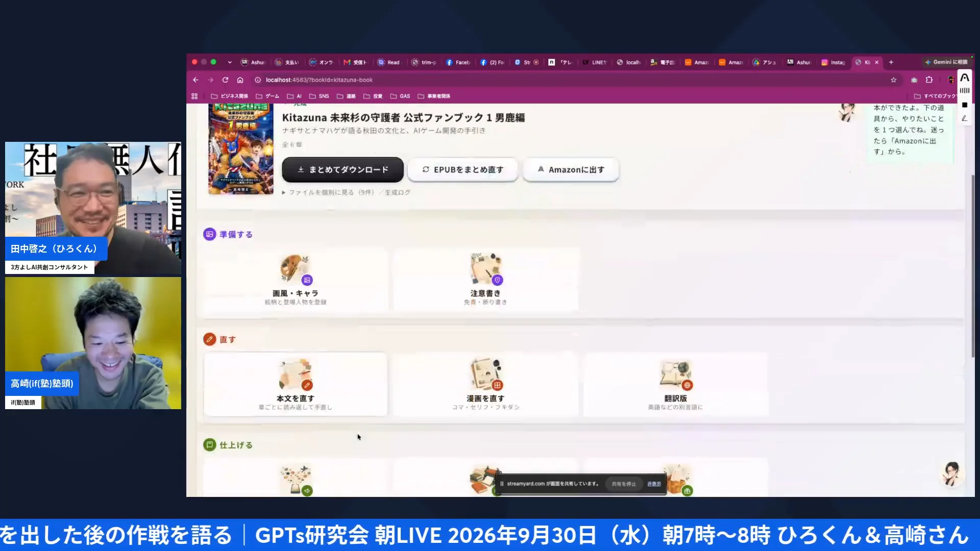Open the 画風・キャラ card
Viewport: 980px width, 551px height.
296,280
